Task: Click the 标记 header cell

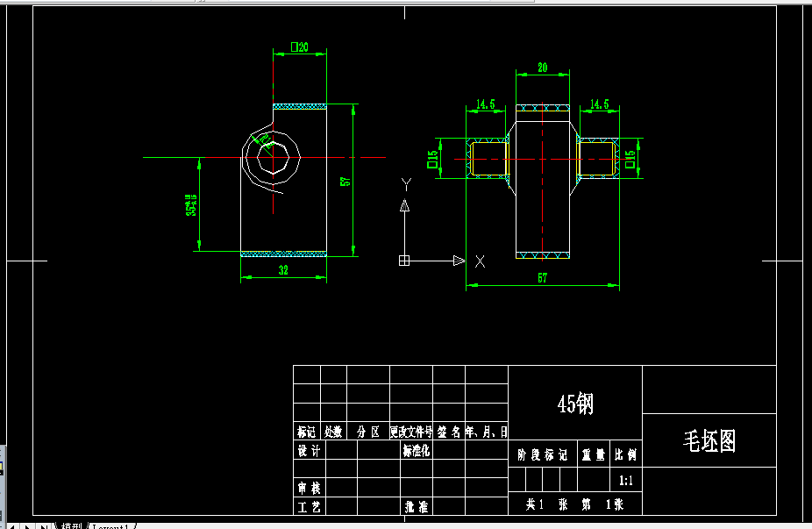Action: 306,432
